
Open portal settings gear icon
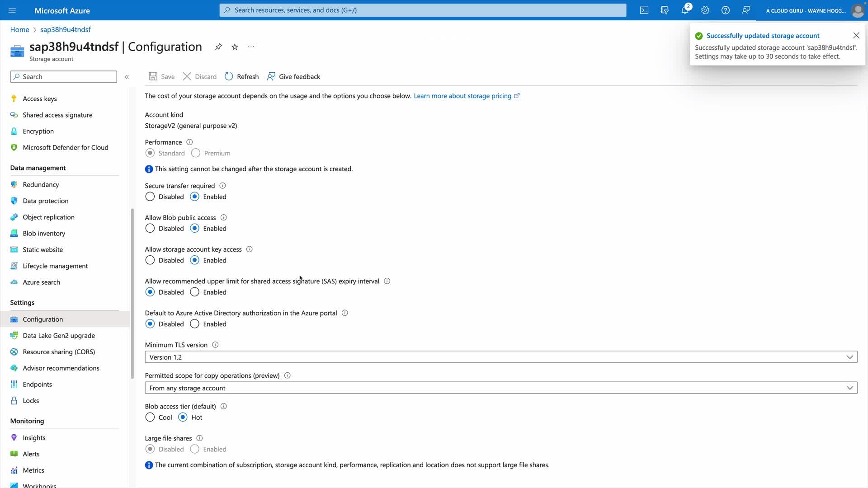click(705, 10)
